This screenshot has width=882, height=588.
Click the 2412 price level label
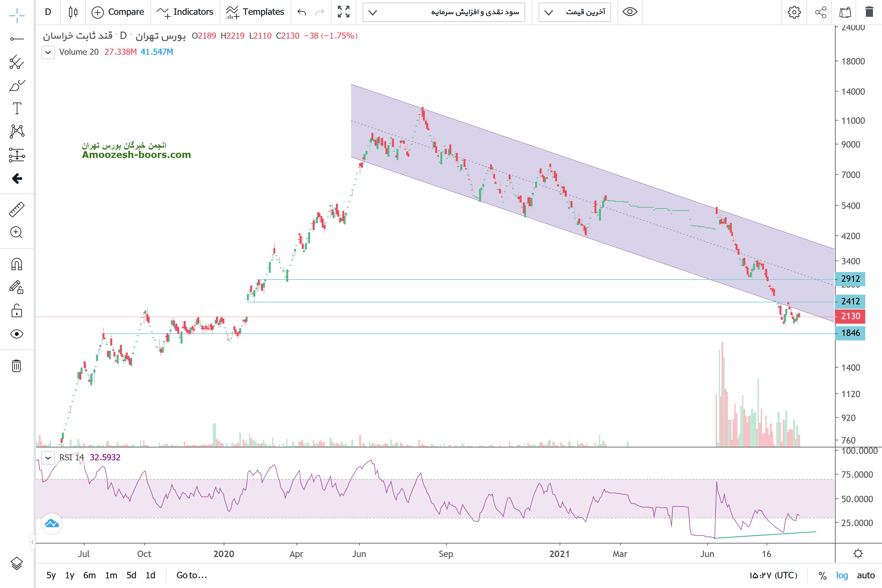click(x=850, y=301)
